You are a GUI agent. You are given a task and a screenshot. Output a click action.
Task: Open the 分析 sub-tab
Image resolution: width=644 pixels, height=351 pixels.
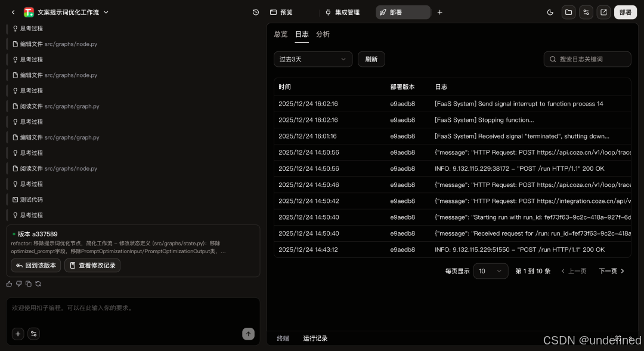pos(323,34)
